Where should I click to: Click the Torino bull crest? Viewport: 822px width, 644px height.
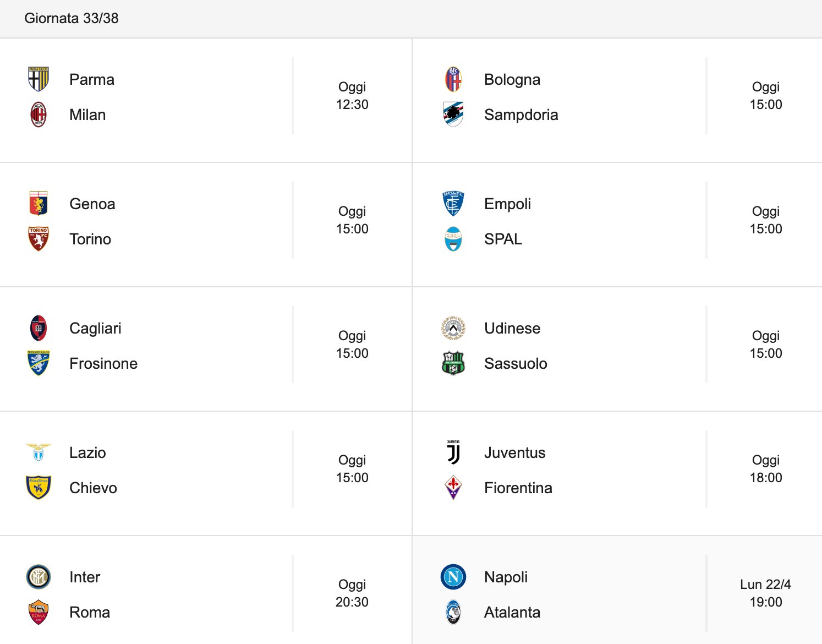click(39, 239)
